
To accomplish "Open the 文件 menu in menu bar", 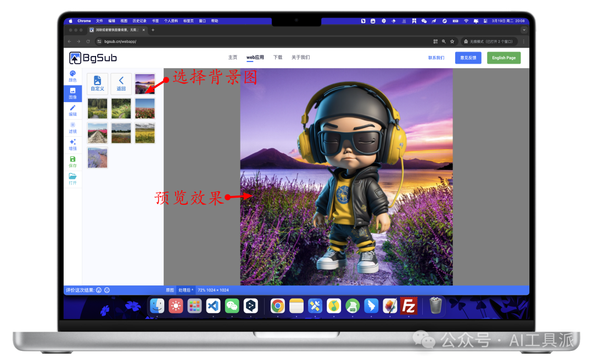I will [x=99, y=21].
